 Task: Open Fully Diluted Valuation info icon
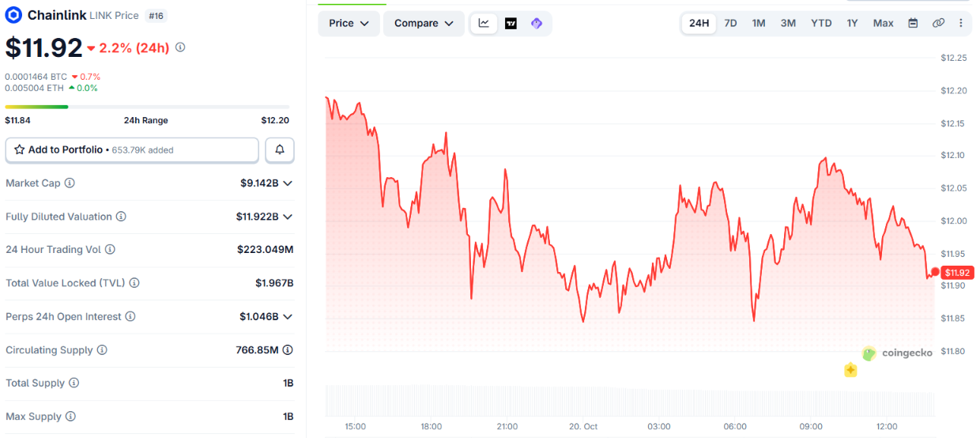click(121, 217)
